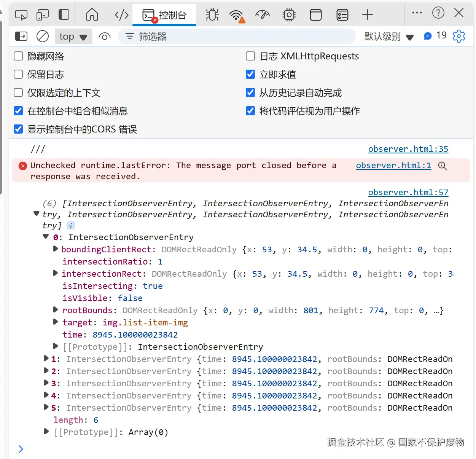Enable 仅限选定的上下文 checkbox
Screen dimensions: 476x459
[x=18, y=92]
